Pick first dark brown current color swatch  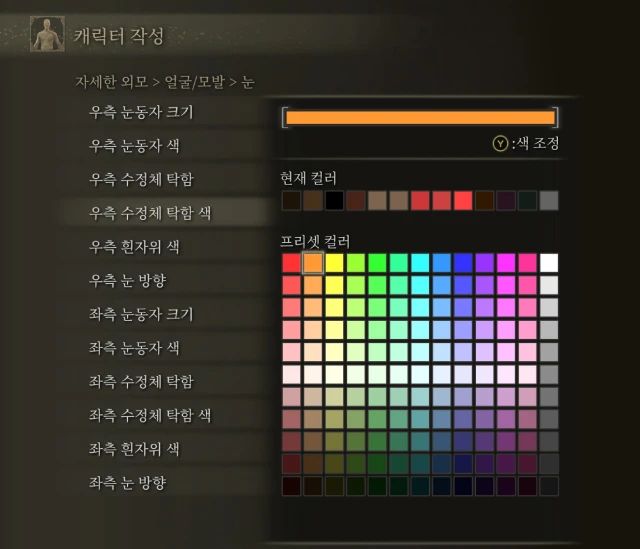291,200
